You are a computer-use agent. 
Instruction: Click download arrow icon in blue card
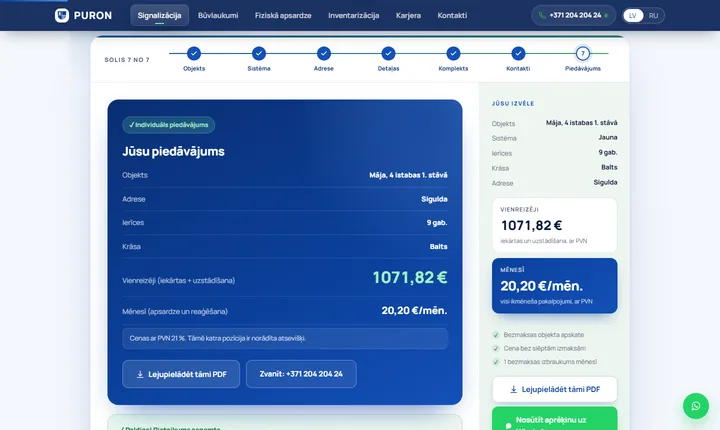tap(140, 374)
